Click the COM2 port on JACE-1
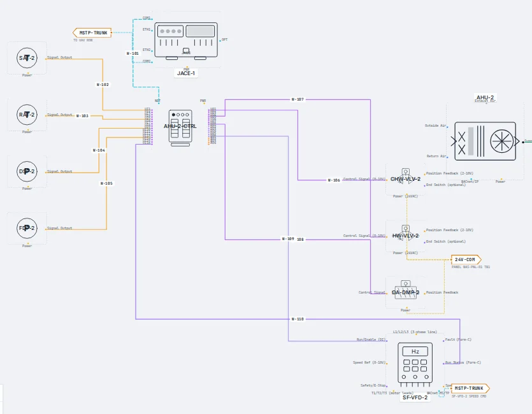 pyautogui.click(x=152, y=62)
